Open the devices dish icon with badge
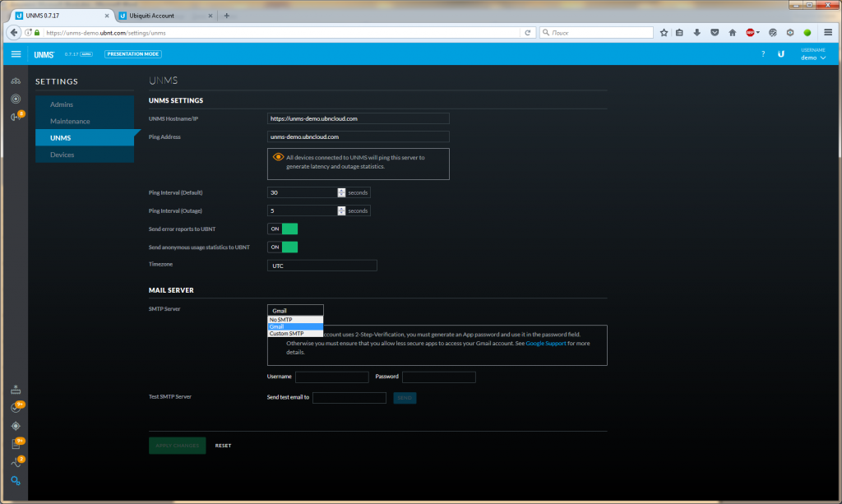The width and height of the screenshot is (842, 504). click(16, 117)
